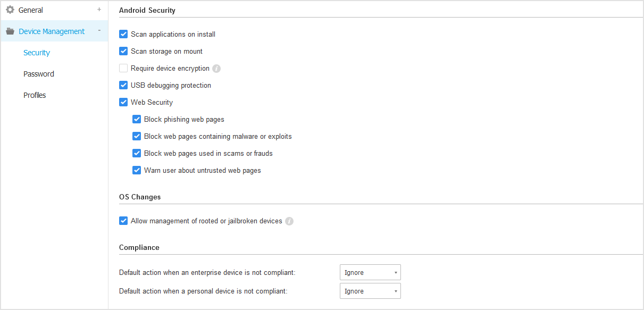Uncheck Scan applications on install
Screen dimensions: 644x310
click(x=123, y=34)
